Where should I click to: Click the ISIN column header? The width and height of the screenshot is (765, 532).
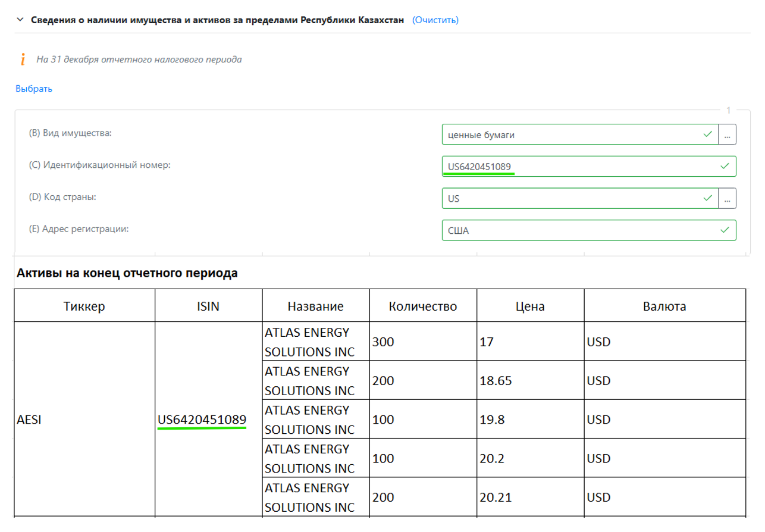(x=208, y=306)
